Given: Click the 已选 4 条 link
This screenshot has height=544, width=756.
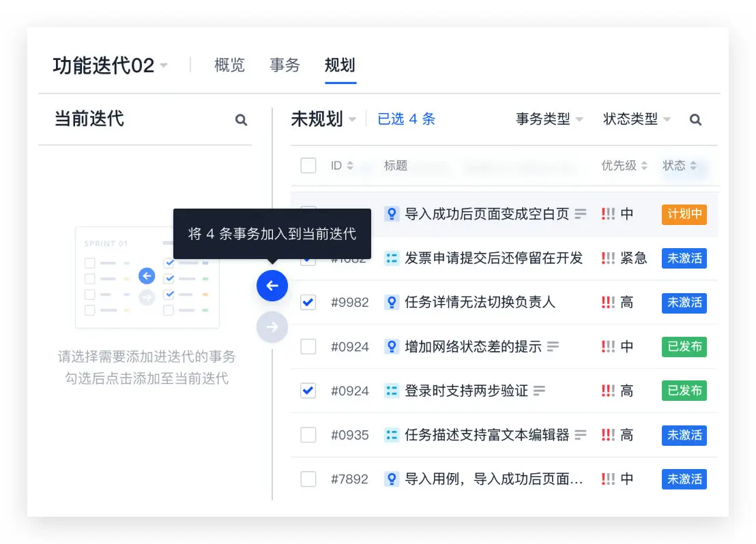Looking at the screenshot, I should (x=406, y=119).
